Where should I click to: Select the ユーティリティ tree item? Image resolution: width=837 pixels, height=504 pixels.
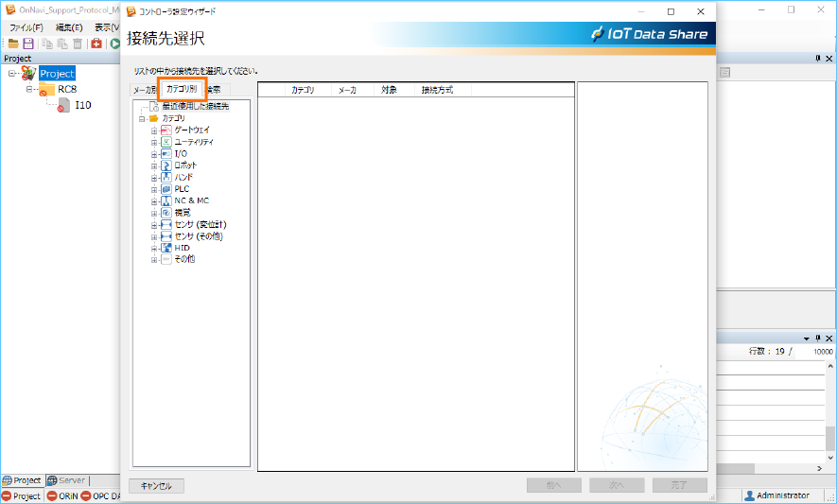click(x=194, y=142)
